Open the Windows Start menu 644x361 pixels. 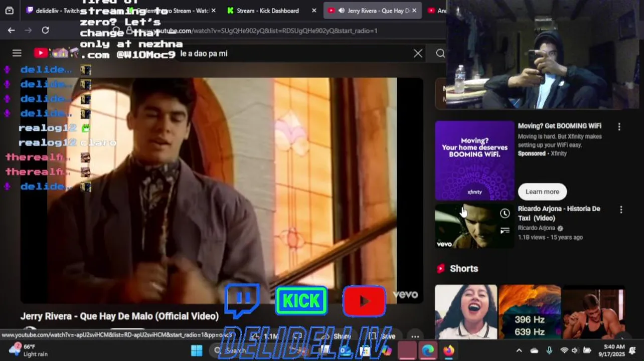pos(197,350)
